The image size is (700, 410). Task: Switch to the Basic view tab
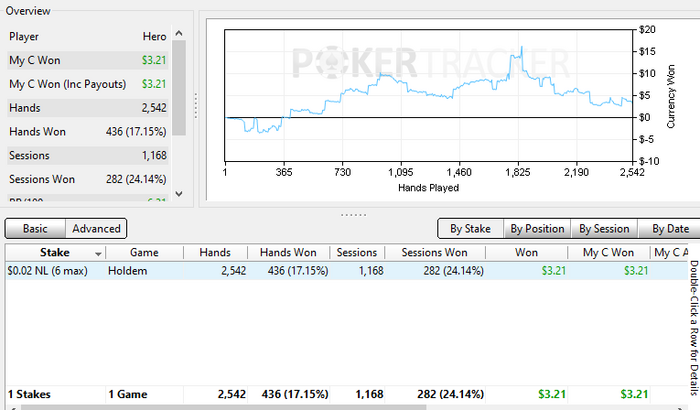(35, 229)
